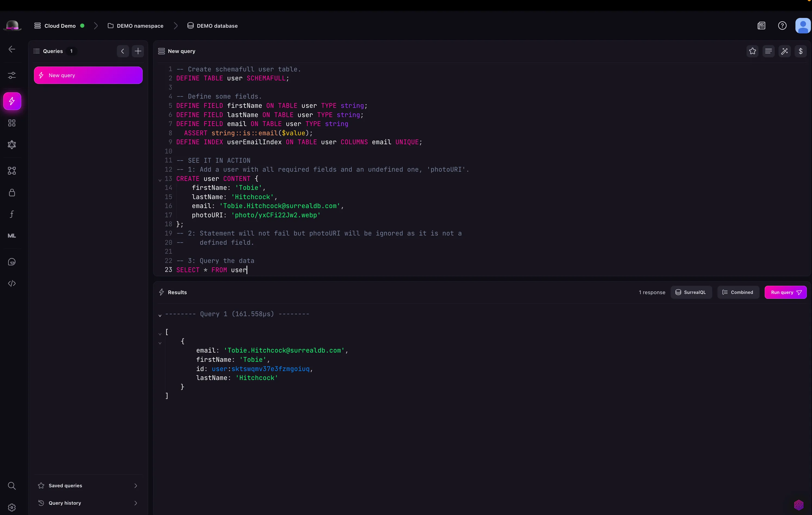812x515 pixels.
Task: Open the Explorer view icon
Action: 12,123
